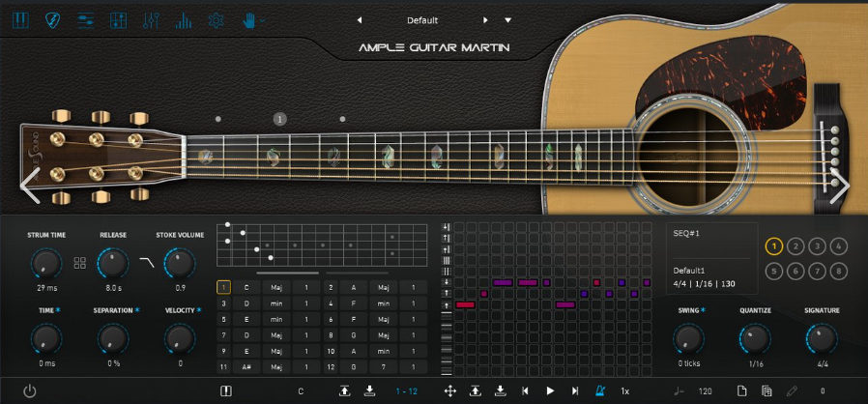The height and width of the screenshot is (404, 868).
Task: Expand the chevron next to hand icon
Action: (262, 20)
